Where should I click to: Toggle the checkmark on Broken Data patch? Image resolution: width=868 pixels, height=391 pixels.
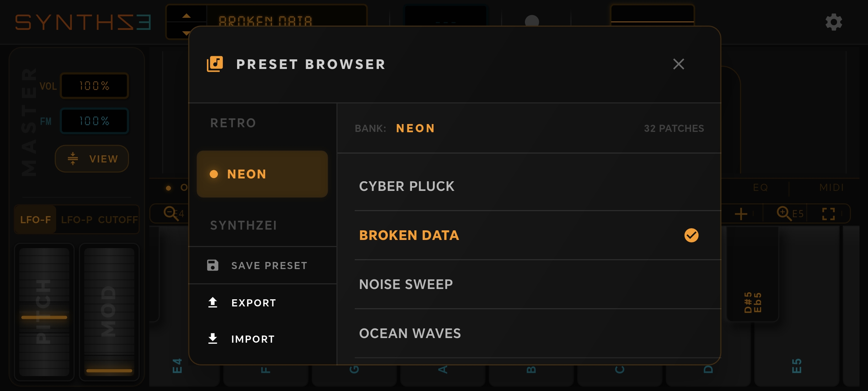click(x=691, y=235)
